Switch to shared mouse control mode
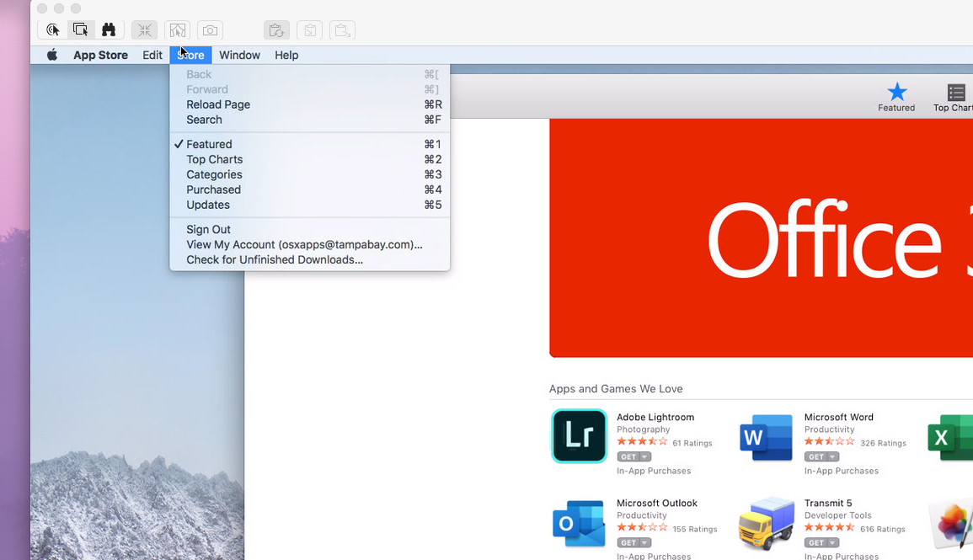Screen dimensions: 973x560 point(80,29)
